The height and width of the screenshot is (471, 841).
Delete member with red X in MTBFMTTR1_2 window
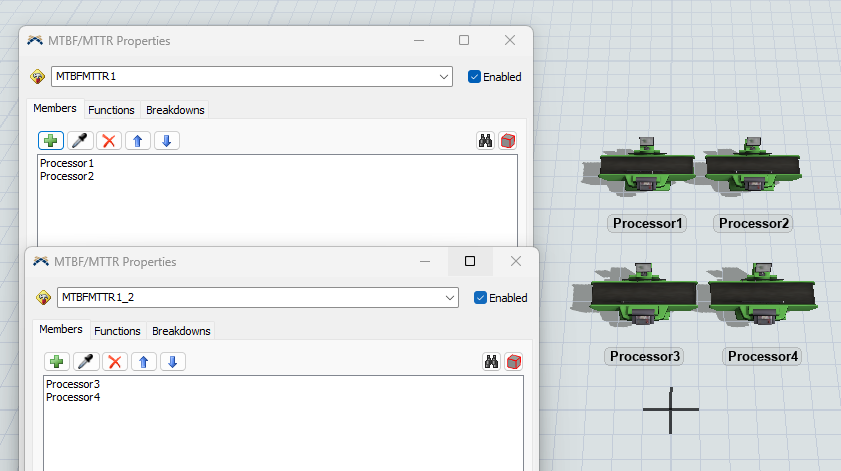click(115, 362)
